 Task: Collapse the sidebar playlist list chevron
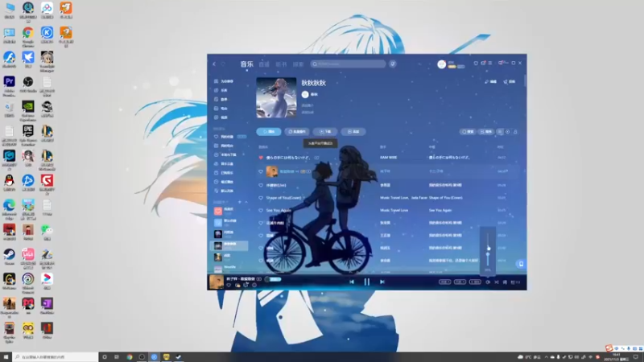click(x=246, y=202)
